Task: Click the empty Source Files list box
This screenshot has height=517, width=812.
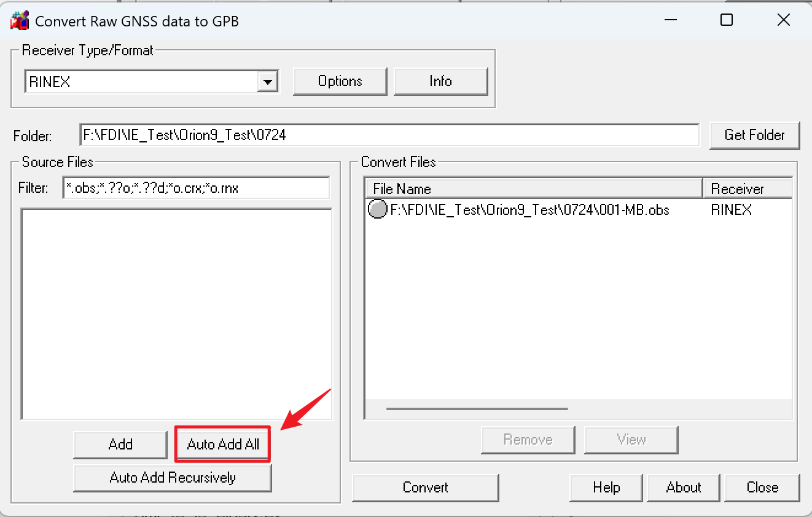Action: 176,314
